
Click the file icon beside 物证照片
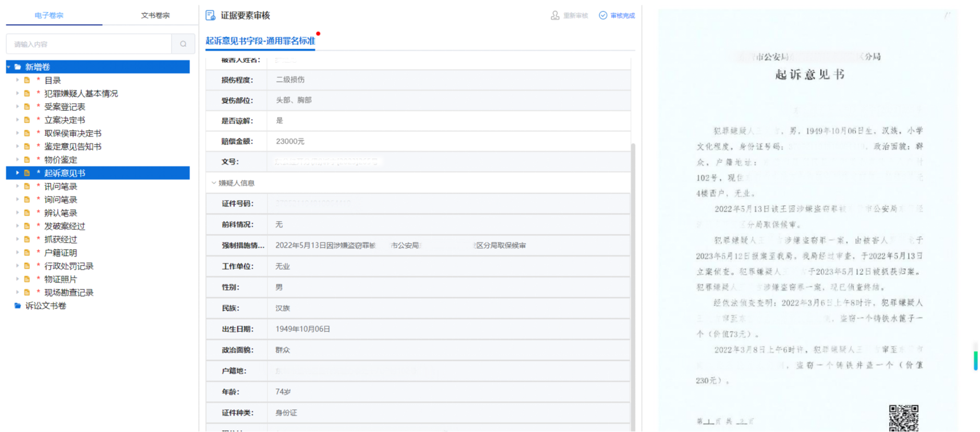pyautogui.click(x=27, y=279)
